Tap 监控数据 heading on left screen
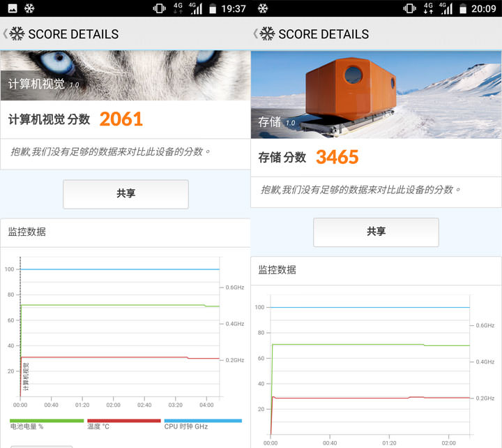This screenshot has height=448, width=502. point(27,232)
